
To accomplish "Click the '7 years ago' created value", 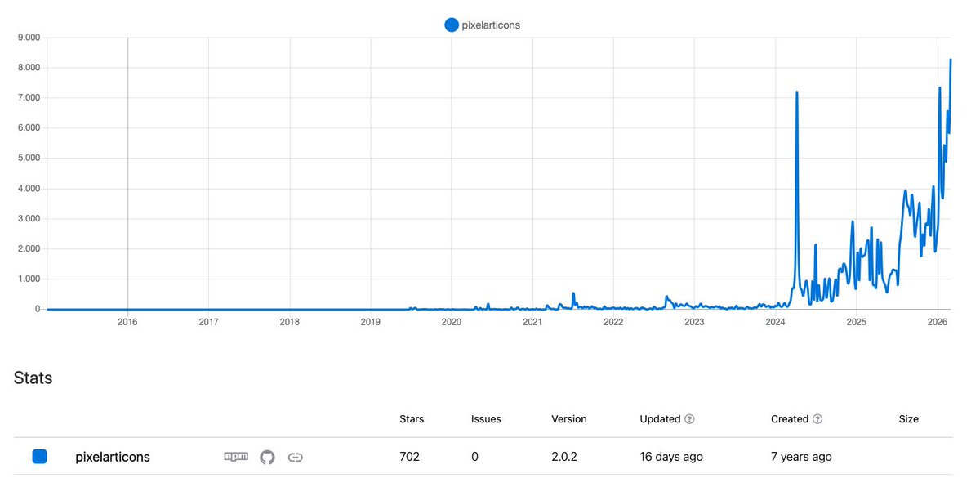I will click(x=801, y=457).
